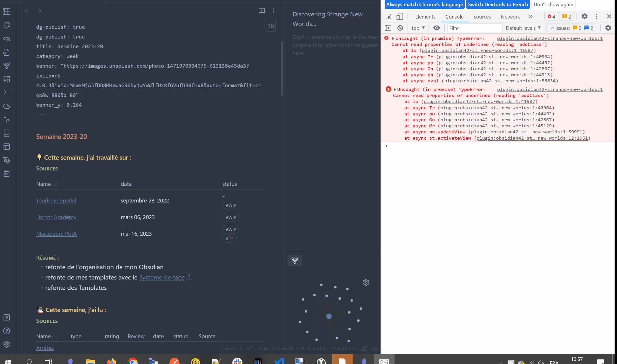617x364 pixels.
Task: Expand the first Uncaught TypeError stack trace
Action: click(393, 38)
